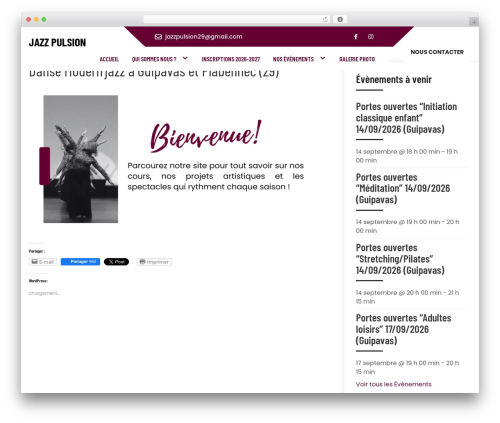
Task: Click the browser reload icon
Action: 325,20
